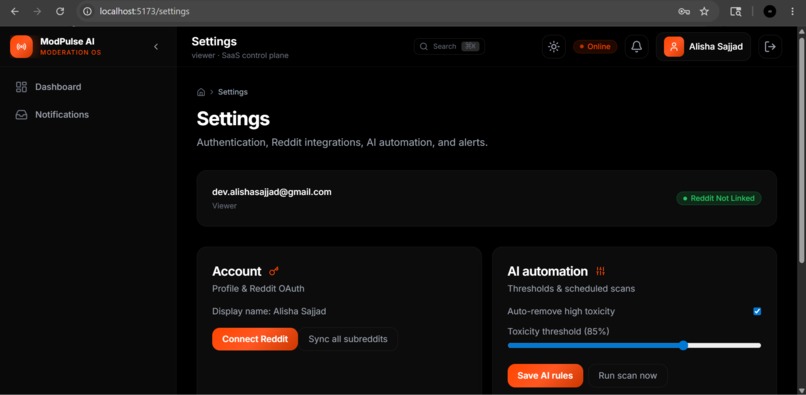This screenshot has width=806, height=395.
Task: Click browser forward arrow
Action: [37, 11]
